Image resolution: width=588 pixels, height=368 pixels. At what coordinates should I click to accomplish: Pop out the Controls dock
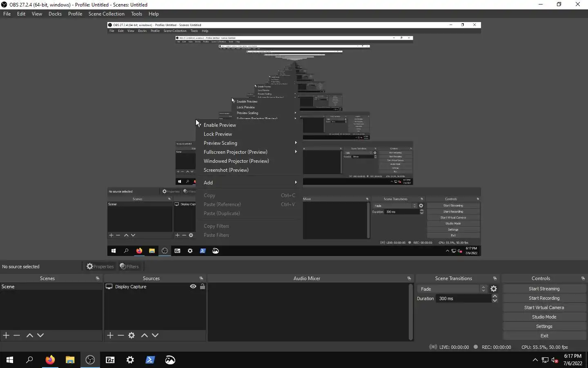pos(583,278)
